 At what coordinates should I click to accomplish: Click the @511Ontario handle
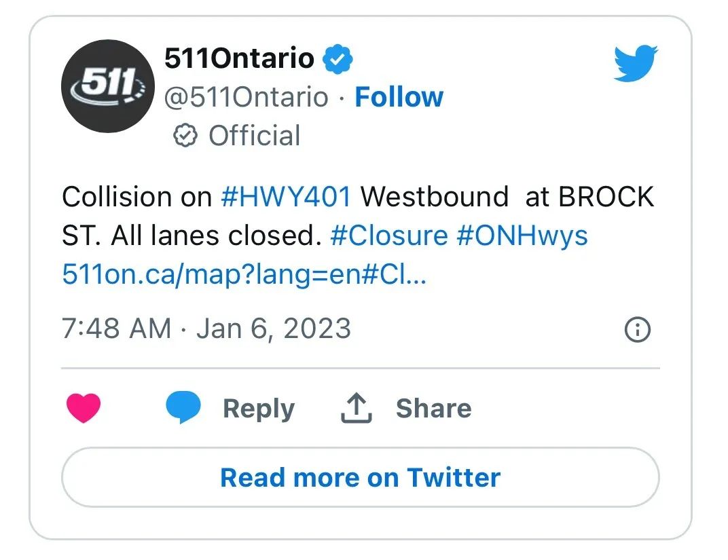click(247, 97)
